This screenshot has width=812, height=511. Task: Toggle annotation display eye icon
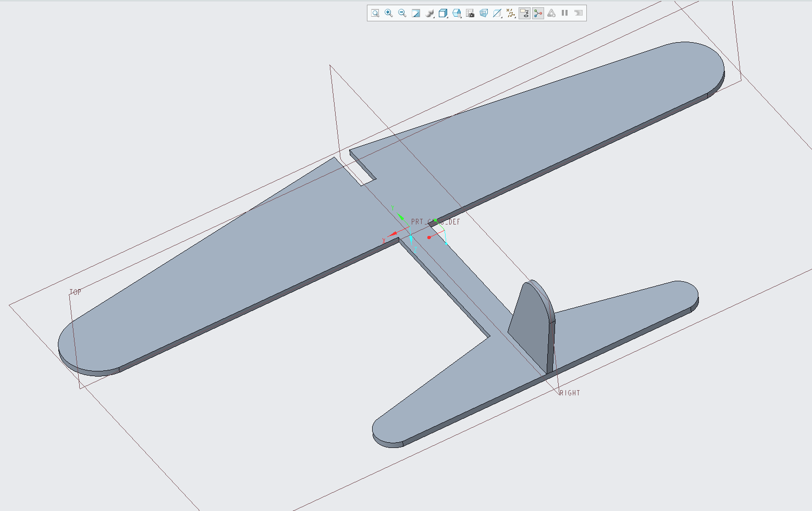(x=524, y=13)
